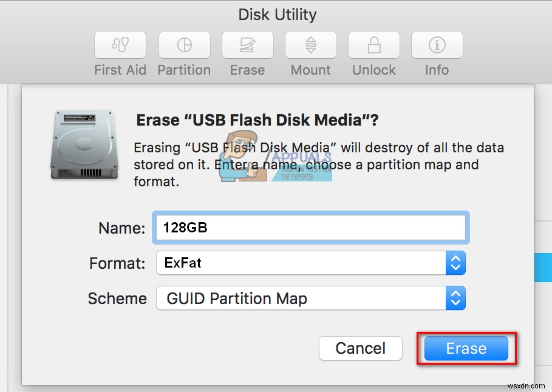Click the Name input field showing 128GB
552x392 pixels.
point(310,228)
